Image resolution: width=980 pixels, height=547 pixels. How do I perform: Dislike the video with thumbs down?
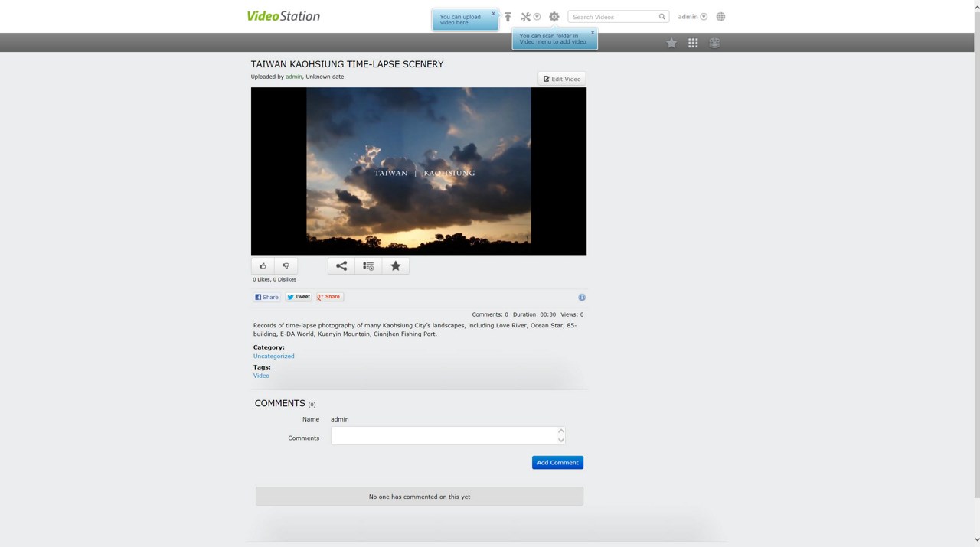pos(286,266)
